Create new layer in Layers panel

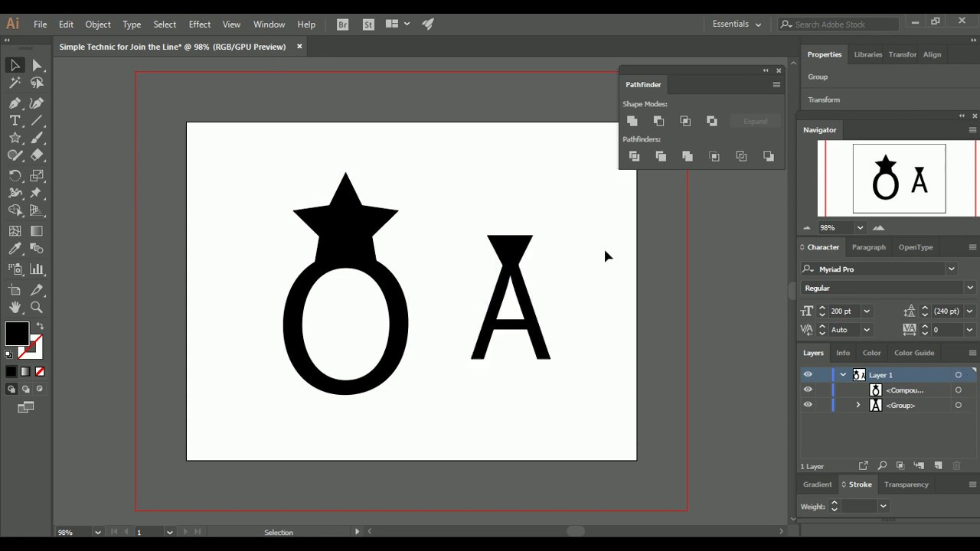coord(938,466)
